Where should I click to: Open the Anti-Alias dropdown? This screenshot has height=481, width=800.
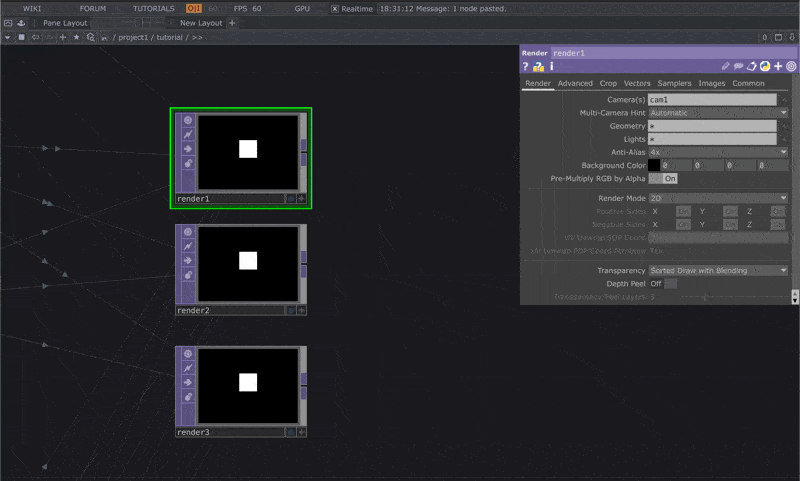(718, 152)
